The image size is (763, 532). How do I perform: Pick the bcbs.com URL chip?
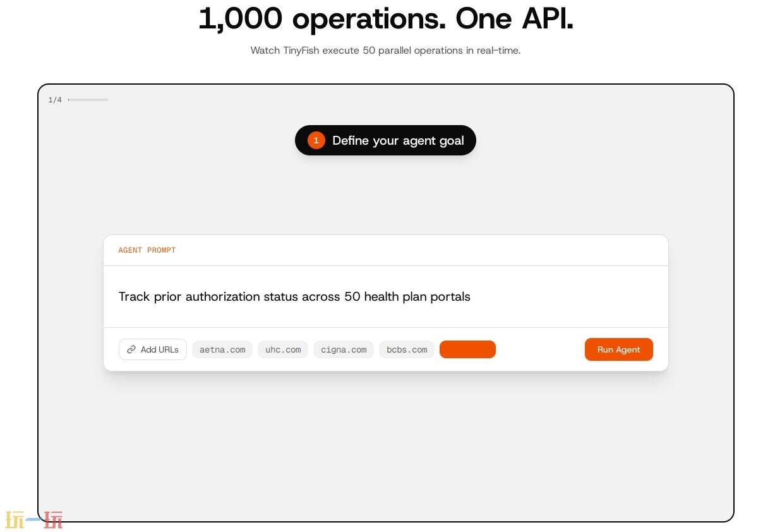point(407,349)
